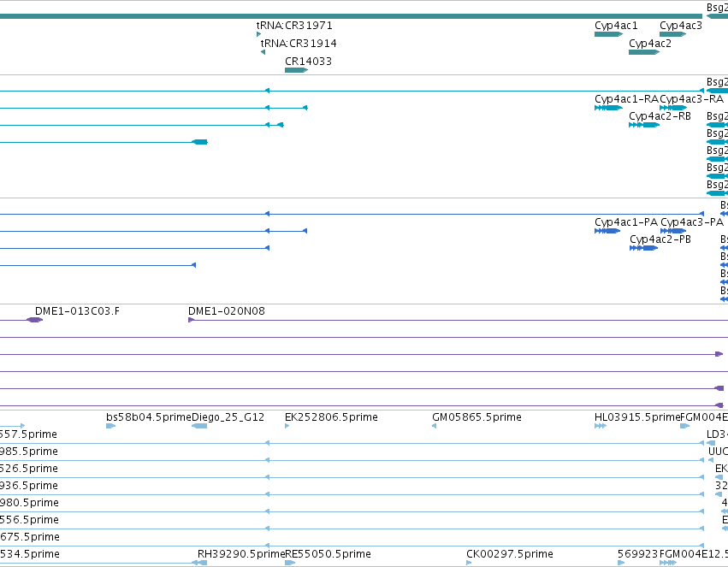Viewport: 728px width, 567px height.
Task: Click the bs58b04.5prime EST label
Action: point(149,417)
